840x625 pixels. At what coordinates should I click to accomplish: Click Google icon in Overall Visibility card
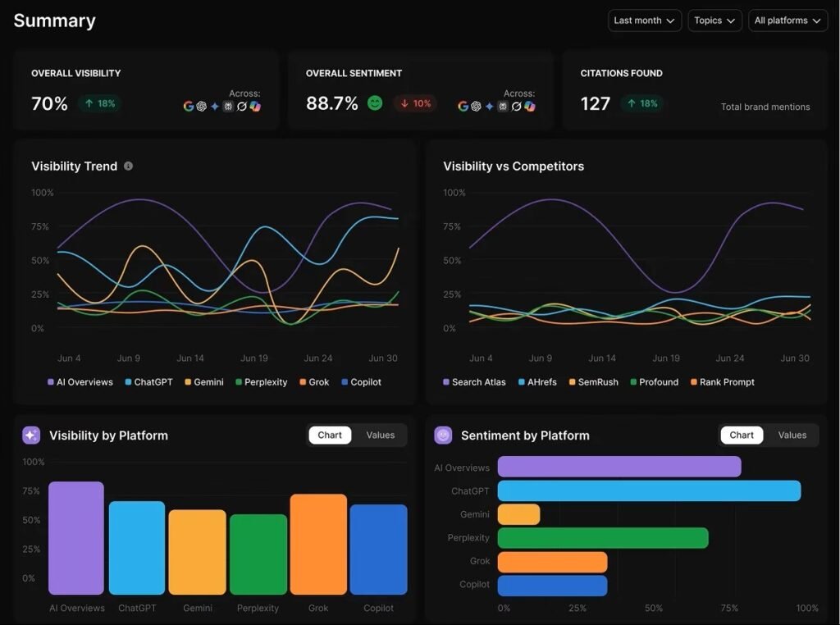(188, 107)
